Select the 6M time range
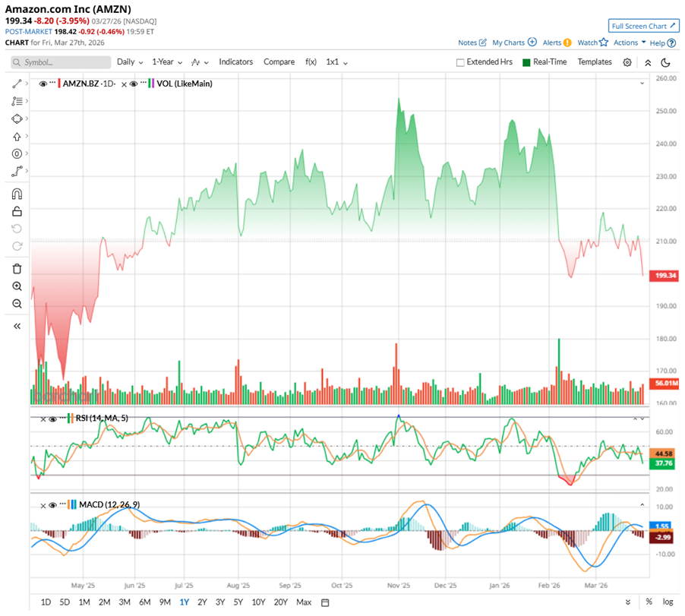Viewport: 685px width, 616px height. [144, 602]
